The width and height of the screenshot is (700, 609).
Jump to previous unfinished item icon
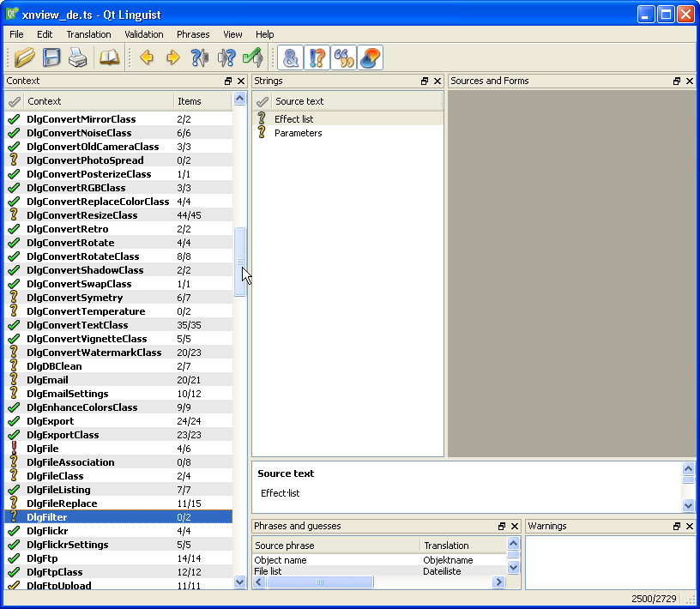200,57
